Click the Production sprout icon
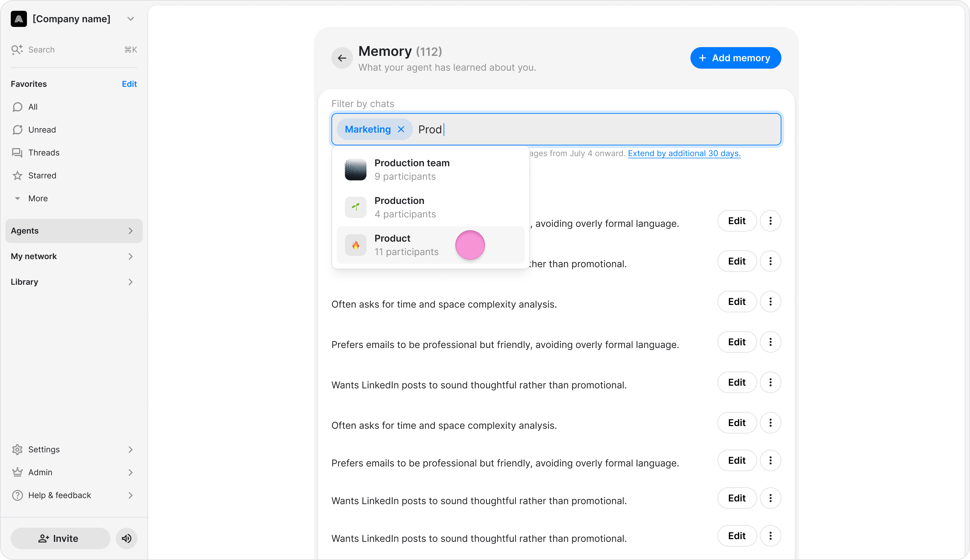970x560 pixels. coord(355,207)
